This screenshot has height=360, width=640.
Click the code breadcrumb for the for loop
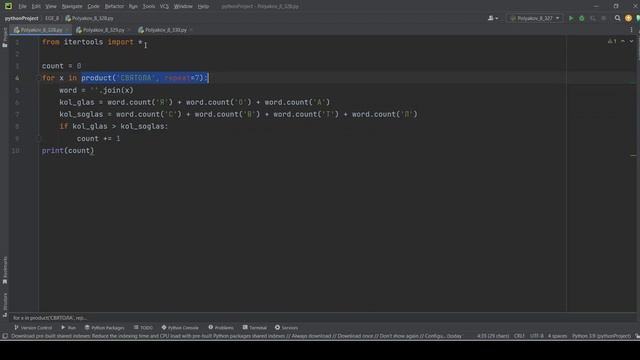[50, 318]
